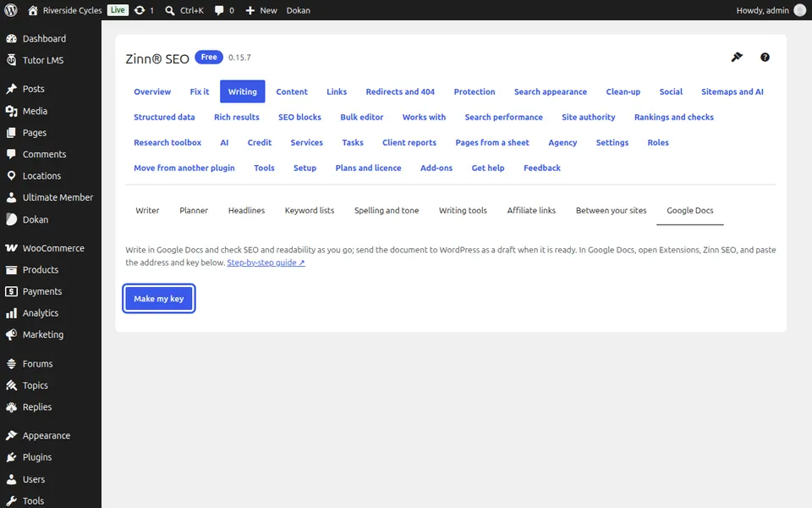Open the Step-by-step guide link
The image size is (812, 508).
tap(266, 262)
